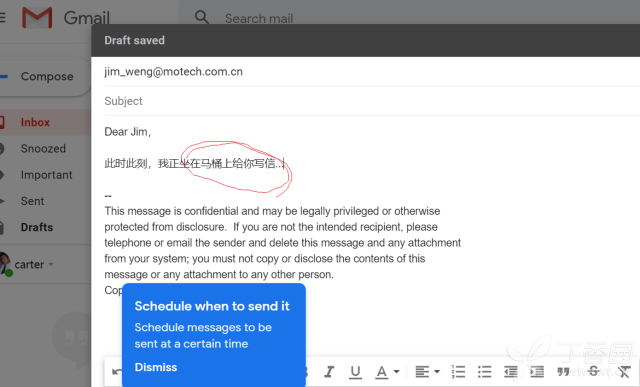The height and width of the screenshot is (387, 640).
Task: Apply numbered list formatting
Action: 458,371
